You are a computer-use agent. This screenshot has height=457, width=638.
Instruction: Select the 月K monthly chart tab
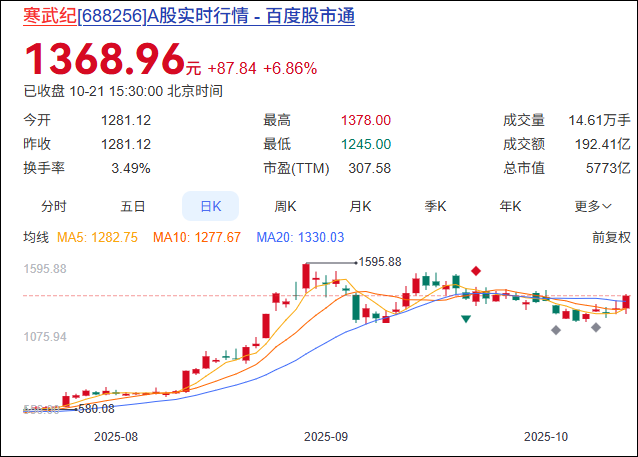pos(360,207)
